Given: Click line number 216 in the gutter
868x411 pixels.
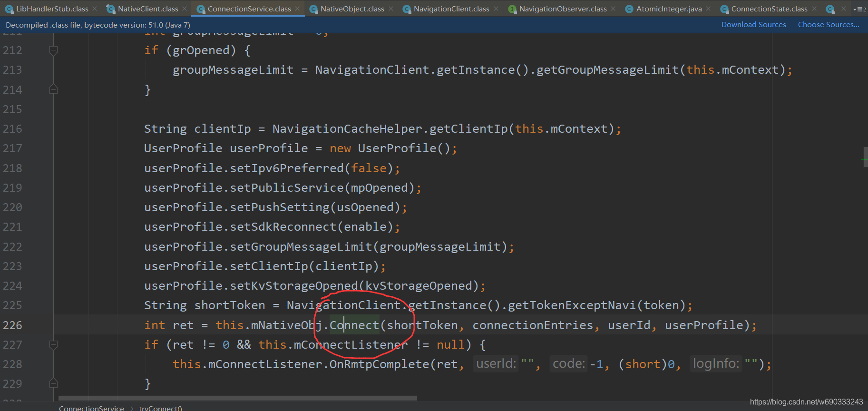Looking at the screenshot, I should click(x=12, y=129).
